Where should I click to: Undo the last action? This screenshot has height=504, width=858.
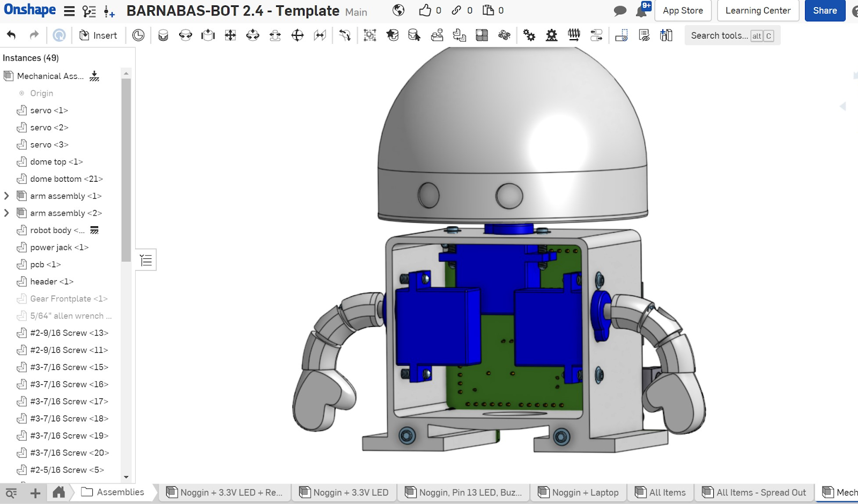point(11,35)
